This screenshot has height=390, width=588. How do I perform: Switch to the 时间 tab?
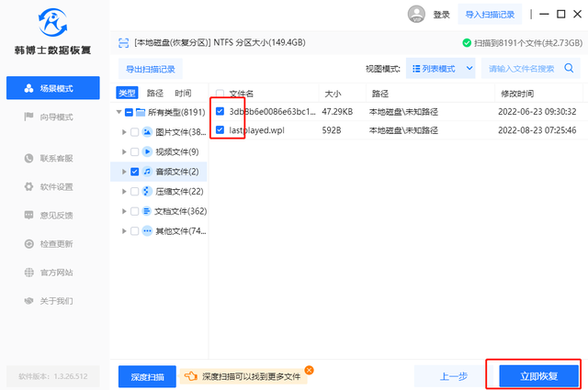tap(183, 93)
